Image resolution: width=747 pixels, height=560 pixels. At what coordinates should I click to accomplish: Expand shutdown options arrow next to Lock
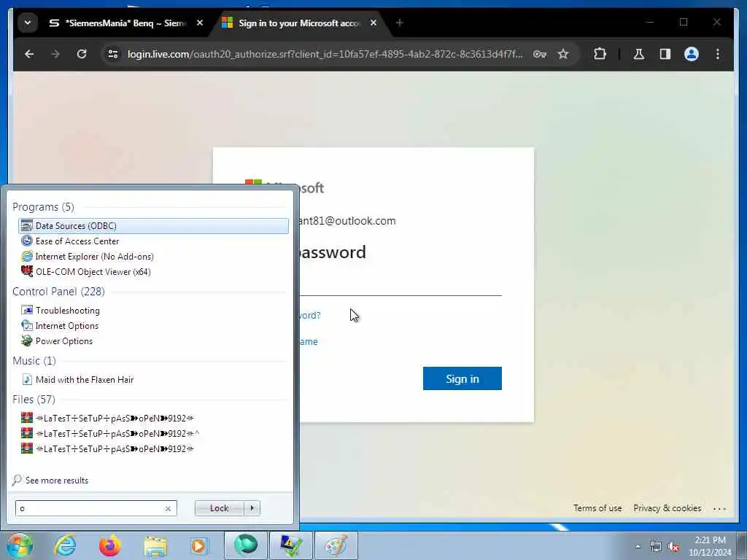252,508
